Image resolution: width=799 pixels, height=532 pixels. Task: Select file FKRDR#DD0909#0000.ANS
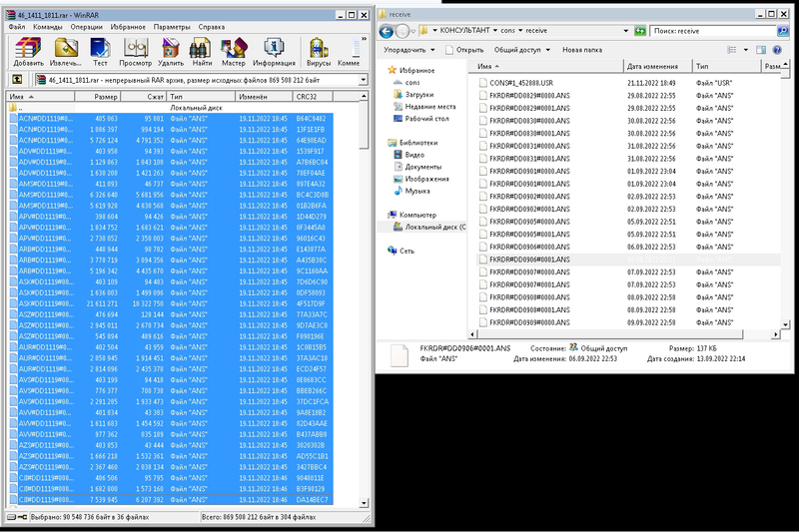coord(529,322)
